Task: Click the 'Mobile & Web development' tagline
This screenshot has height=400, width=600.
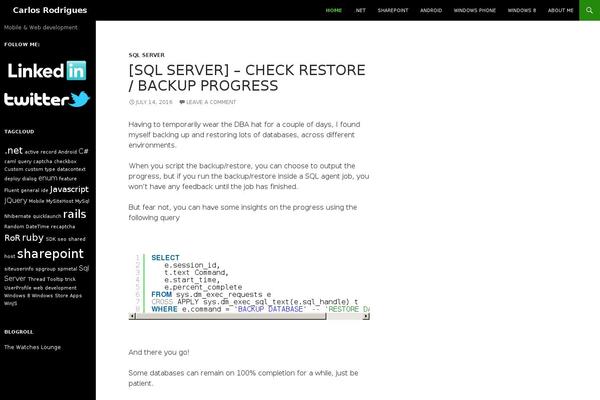Action: click(x=41, y=28)
